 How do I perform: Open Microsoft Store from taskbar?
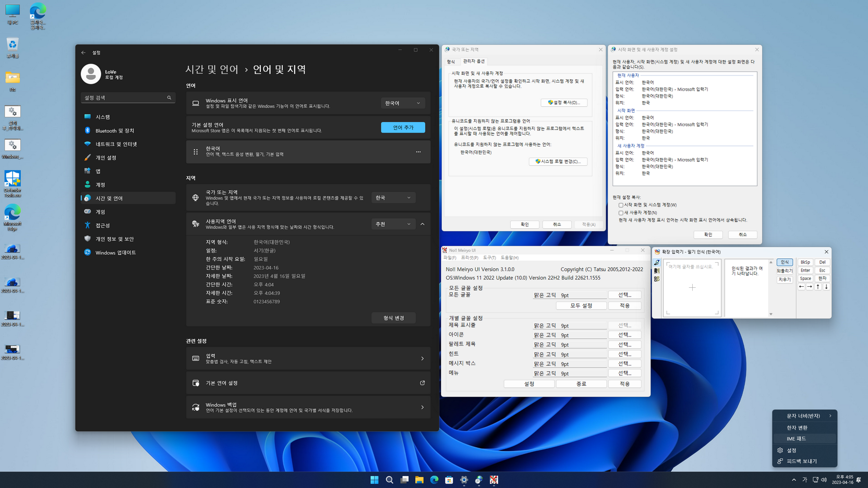click(x=449, y=480)
